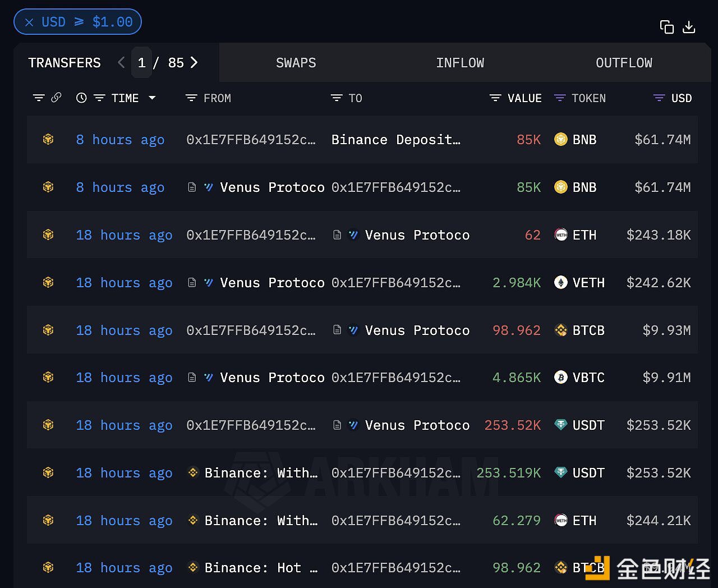Image resolution: width=718 pixels, height=588 pixels.
Task: Click the BNB Chain icon on the first row
Action: [48, 140]
